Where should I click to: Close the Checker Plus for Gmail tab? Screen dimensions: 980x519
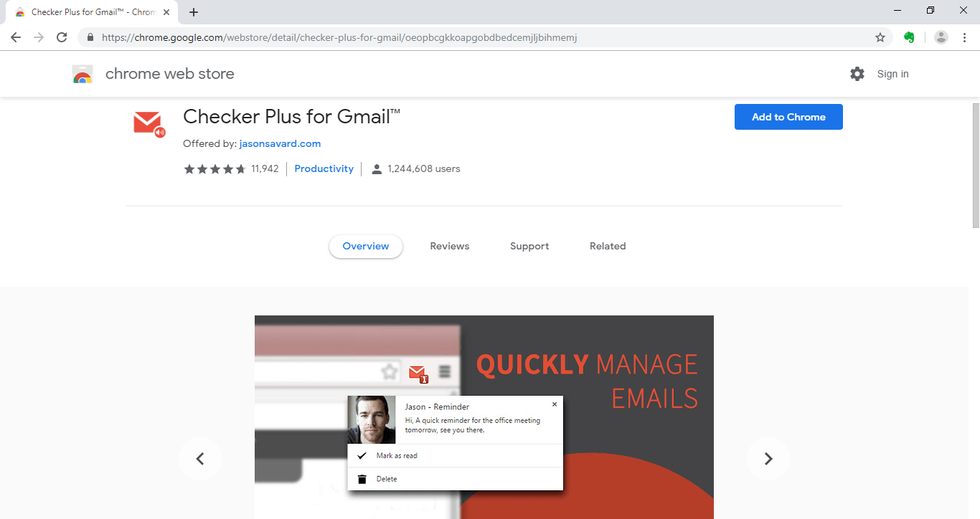pyautogui.click(x=166, y=12)
